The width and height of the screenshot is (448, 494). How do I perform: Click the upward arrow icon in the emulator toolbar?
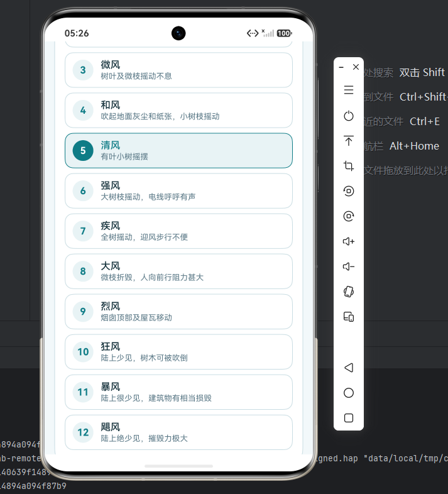pos(349,141)
